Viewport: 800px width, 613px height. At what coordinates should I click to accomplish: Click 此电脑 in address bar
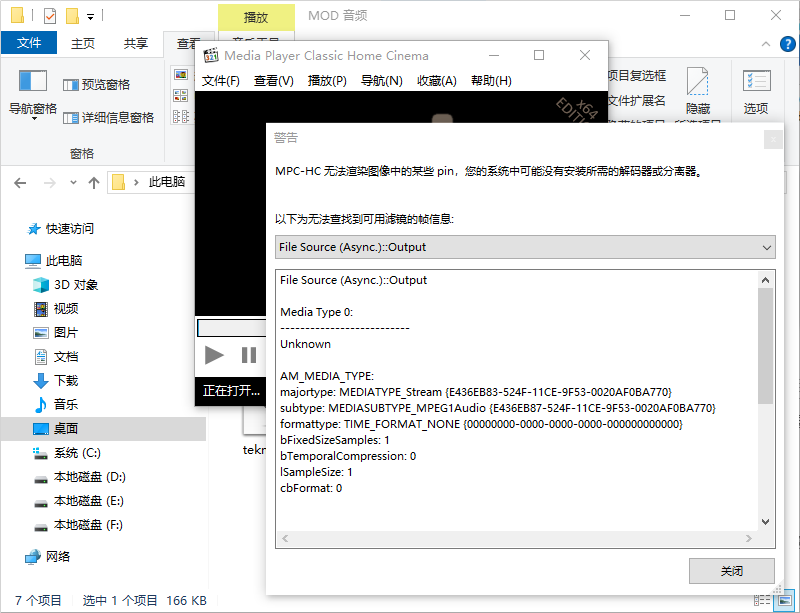coord(167,182)
